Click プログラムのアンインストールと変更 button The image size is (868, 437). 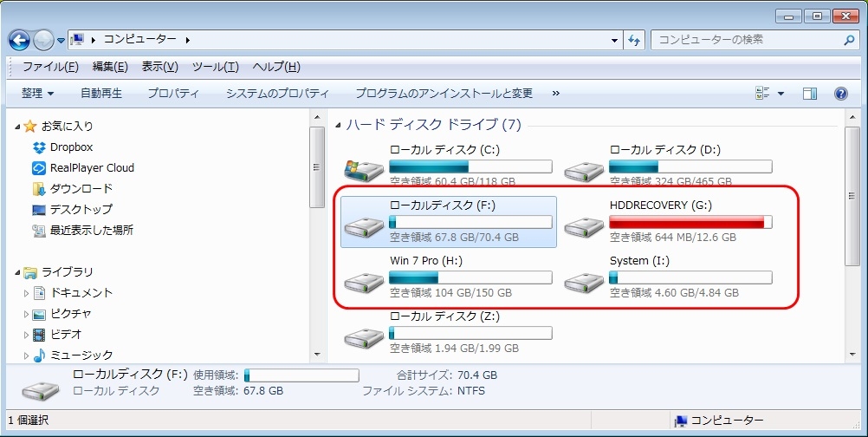coord(444,94)
